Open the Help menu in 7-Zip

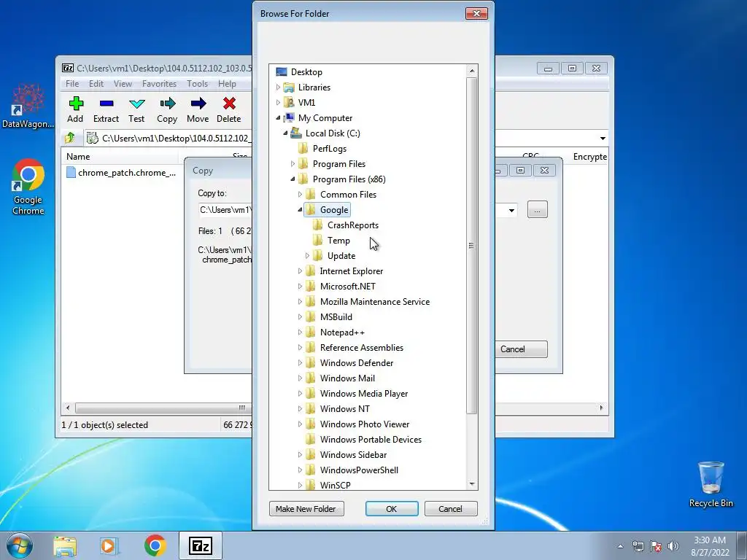[x=228, y=84]
